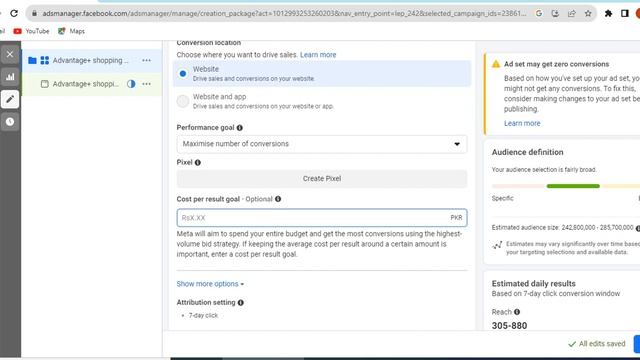Click the info icon next to Pixel
Screen dimensions: 640x360
coord(198,162)
